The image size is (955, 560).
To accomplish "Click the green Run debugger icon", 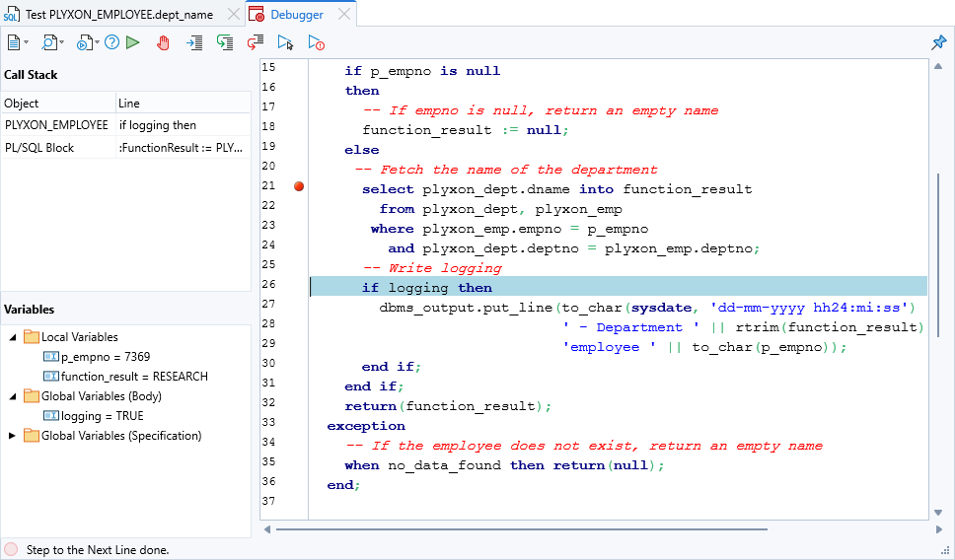I will point(133,42).
